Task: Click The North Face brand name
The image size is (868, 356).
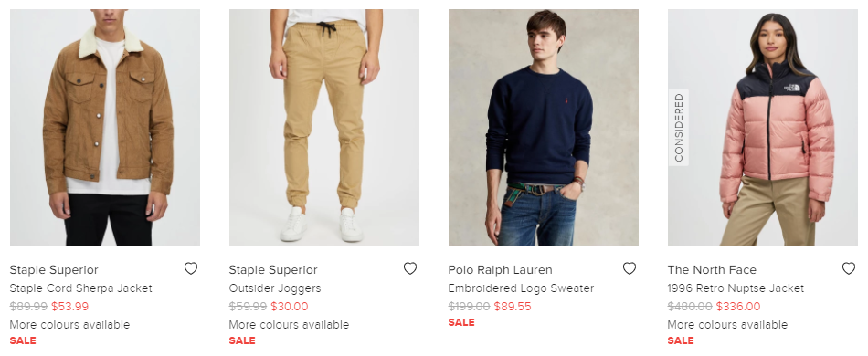Action: click(x=712, y=270)
